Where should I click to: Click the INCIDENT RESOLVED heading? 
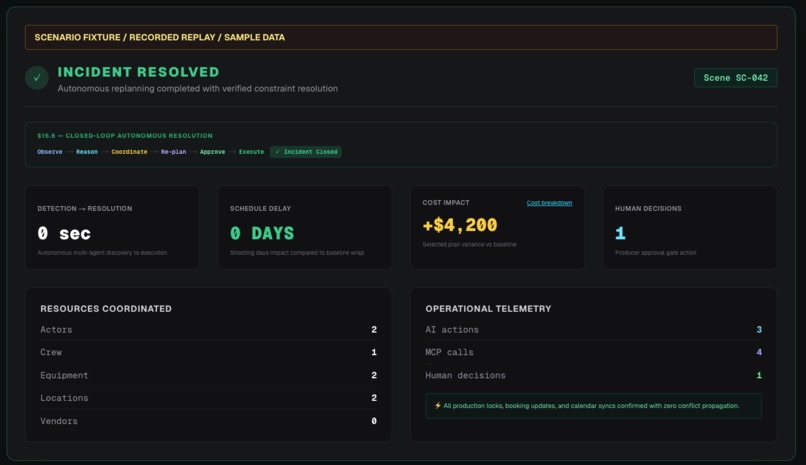tap(138, 72)
